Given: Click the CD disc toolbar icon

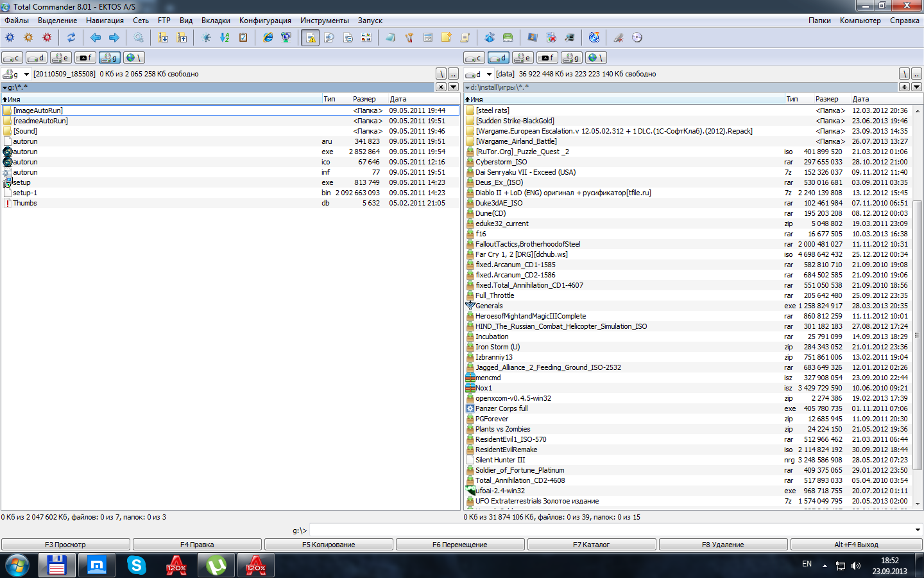Looking at the screenshot, I should 637,38.
